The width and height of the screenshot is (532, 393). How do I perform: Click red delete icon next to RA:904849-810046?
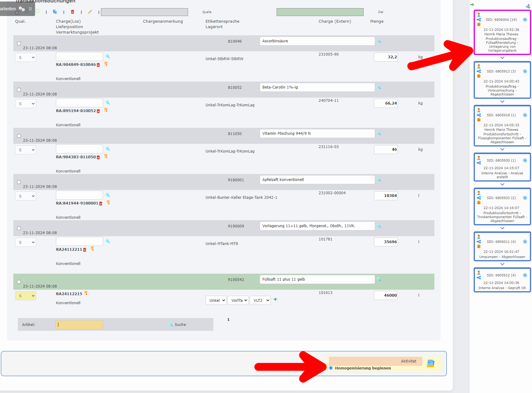click(98, 65)
